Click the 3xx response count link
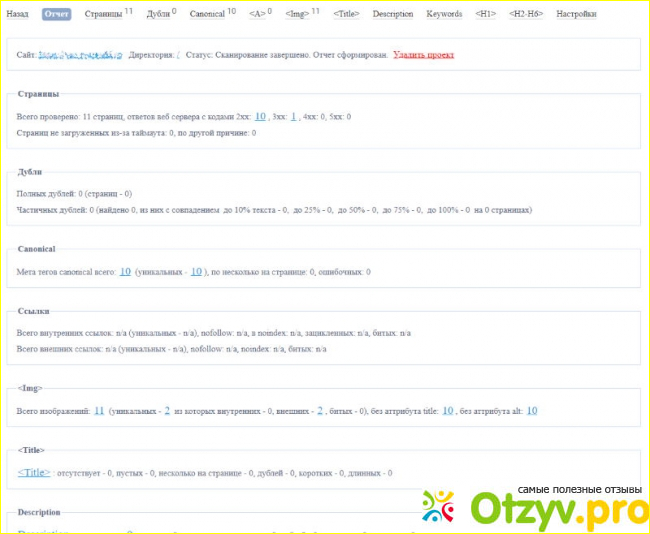The height and width of the screenshot is (534, 650). click(293, 117)
